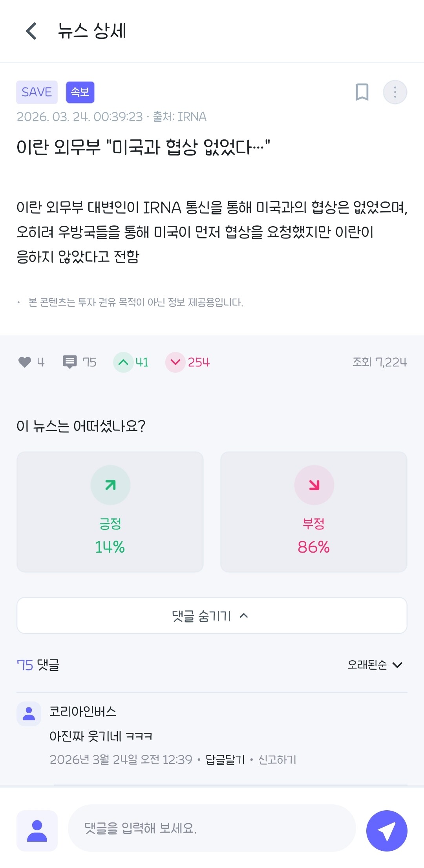
Task: Open the 오래된순 sort dropdown
Action: click(375, 665)
